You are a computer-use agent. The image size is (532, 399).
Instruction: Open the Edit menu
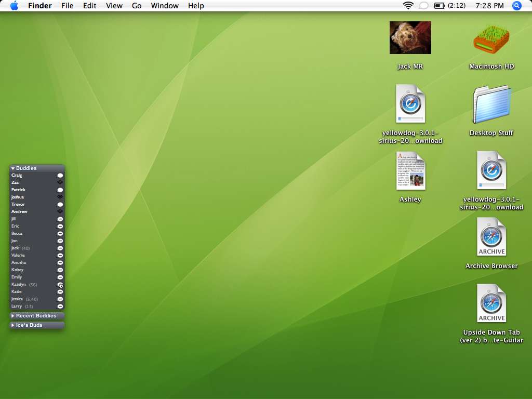pyautogui.click(x=89, y=5)
